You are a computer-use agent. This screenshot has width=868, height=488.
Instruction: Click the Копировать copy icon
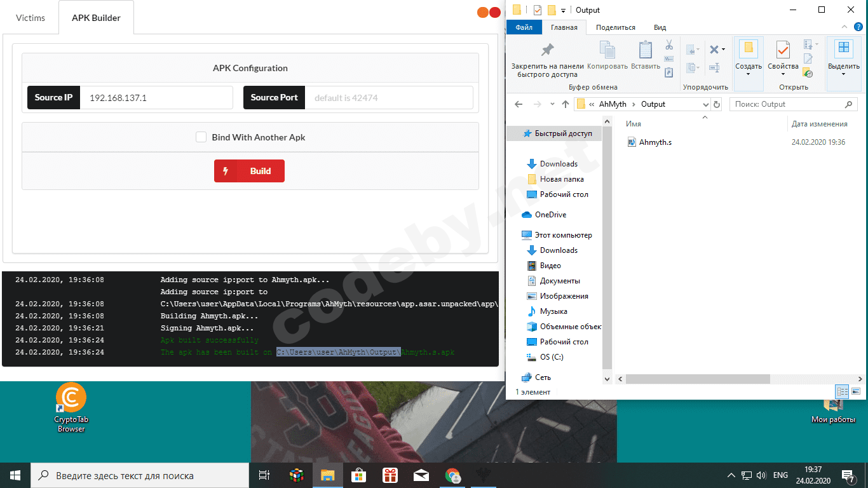click(x=607, y=50)
